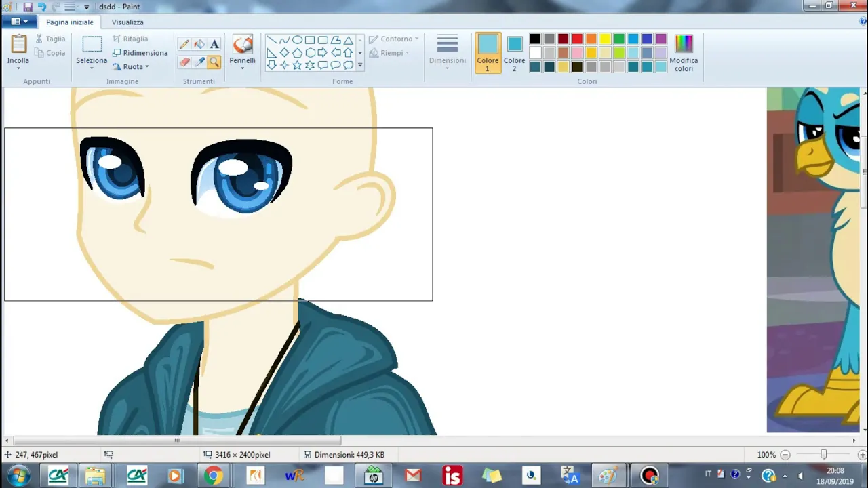The height and width of the screenshot is (488, 868).
Task: Choose the Line shape
Action: point(271,40)
